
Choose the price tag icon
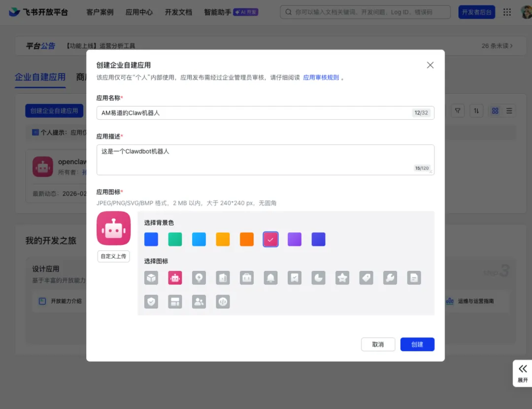click(366, 278)
